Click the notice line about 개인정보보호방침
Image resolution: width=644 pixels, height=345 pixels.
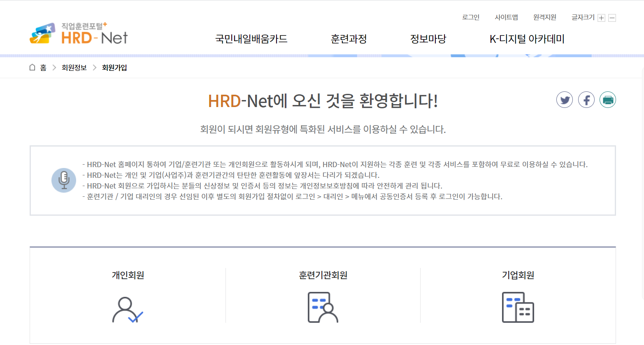263,186
